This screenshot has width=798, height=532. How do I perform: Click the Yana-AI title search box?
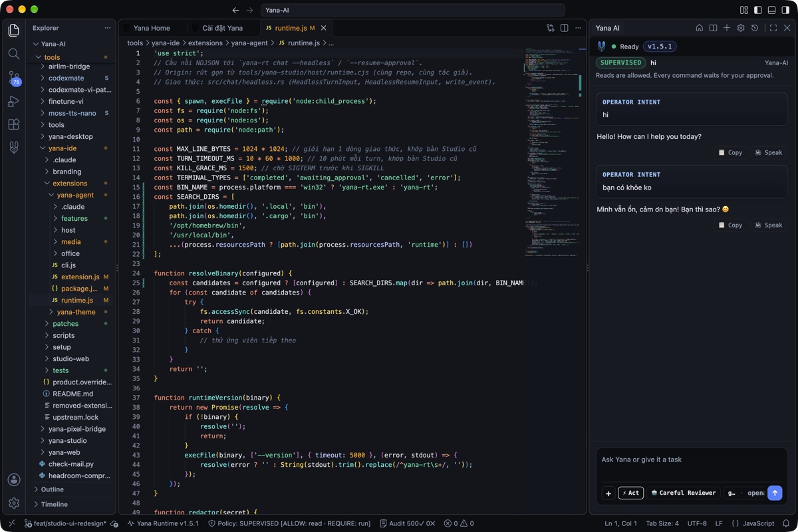pyautogui.click(x=412, y=10)
